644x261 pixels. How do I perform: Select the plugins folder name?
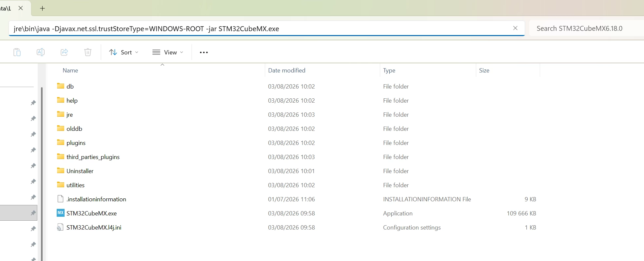coord(76,143)
